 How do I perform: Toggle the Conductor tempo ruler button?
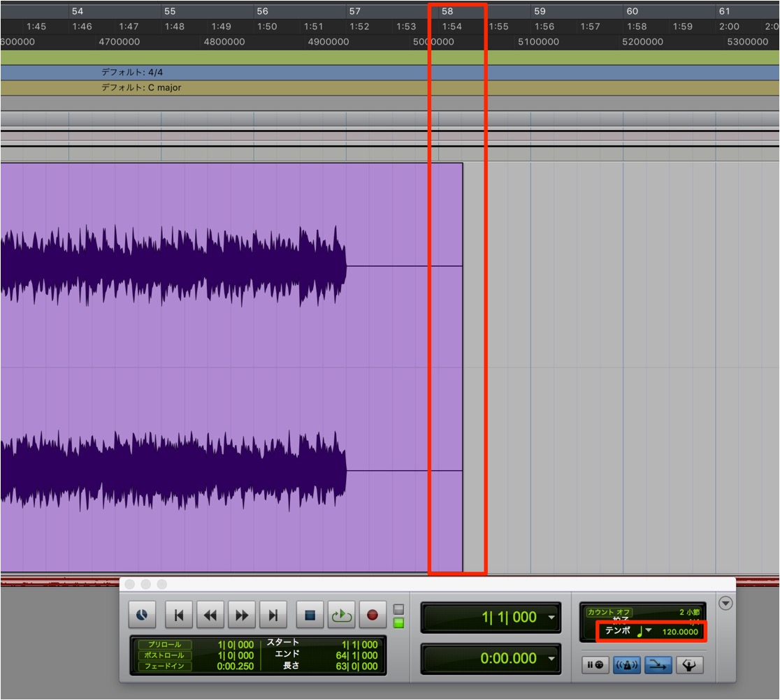689,664
